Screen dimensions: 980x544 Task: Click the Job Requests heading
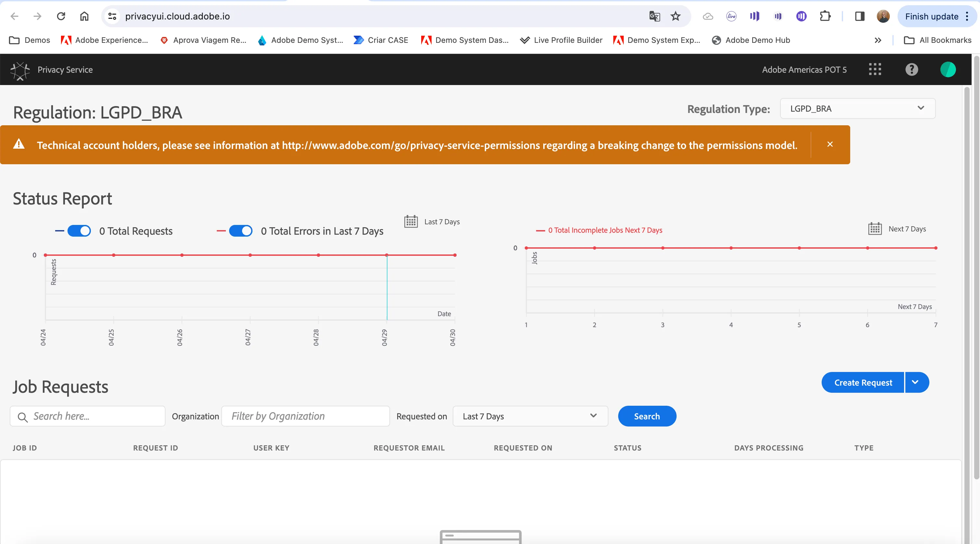(60, 387)
